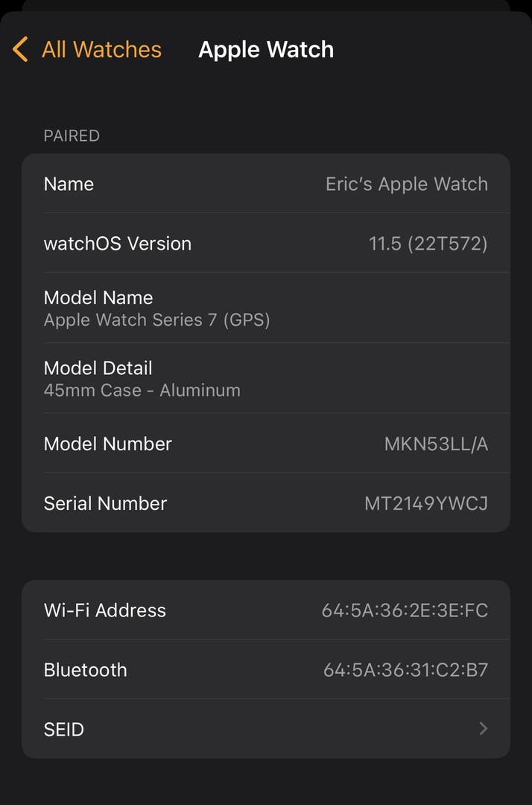Tap the Apple Watch page title
The height and width of the screenshot is (805, 532).
click(x=266, y=50)
